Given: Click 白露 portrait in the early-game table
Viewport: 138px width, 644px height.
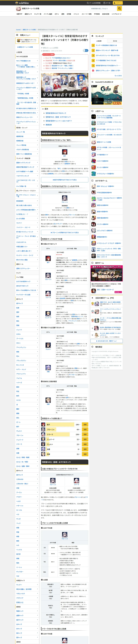Looking at the screenshot, I should point(48,367).
